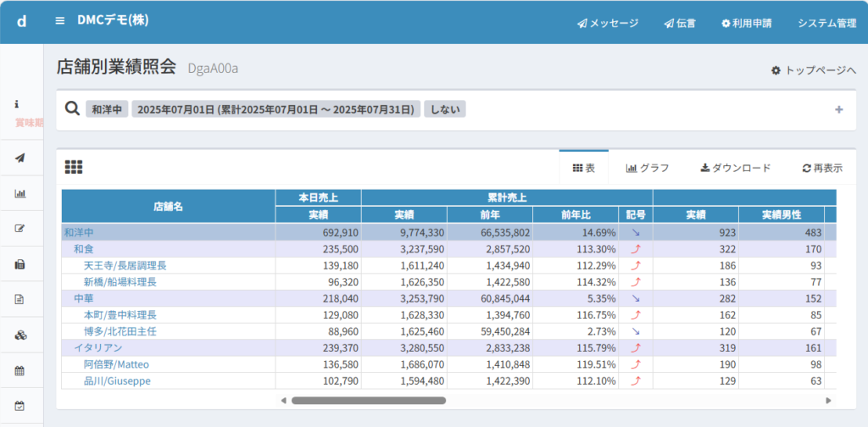Click the horizontal scrollbar under the table
The image size is (868, 427).
pos(368,400)
